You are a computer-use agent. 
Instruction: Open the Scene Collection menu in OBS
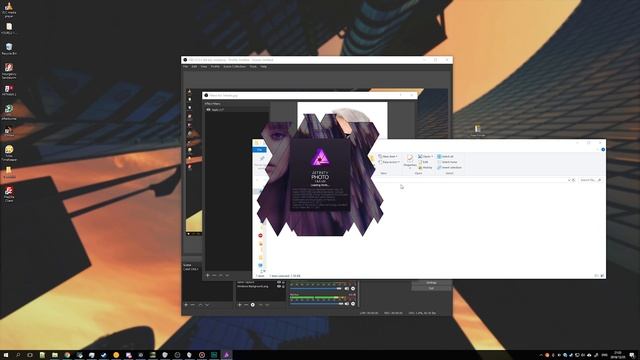[235, 67]
